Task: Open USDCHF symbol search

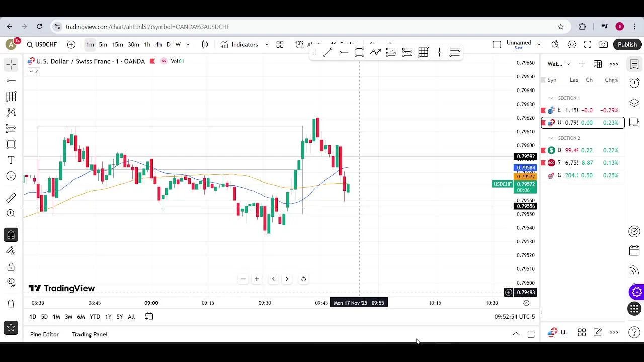Action: (x=42, y=45)
